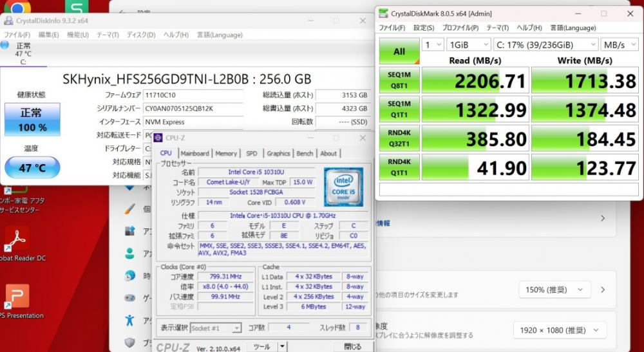
Task: Open CrystalDiskInfo 言語(Language) menu
Action: click(220, 35)
